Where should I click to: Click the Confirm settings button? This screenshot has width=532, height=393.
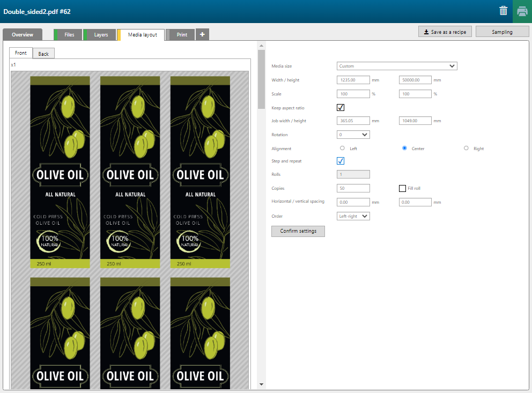(x=298, y=231)
